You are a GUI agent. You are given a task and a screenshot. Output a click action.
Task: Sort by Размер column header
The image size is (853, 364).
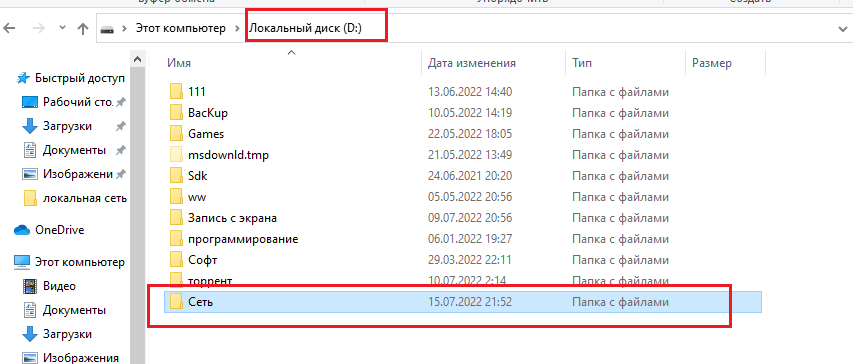[712, 63]
